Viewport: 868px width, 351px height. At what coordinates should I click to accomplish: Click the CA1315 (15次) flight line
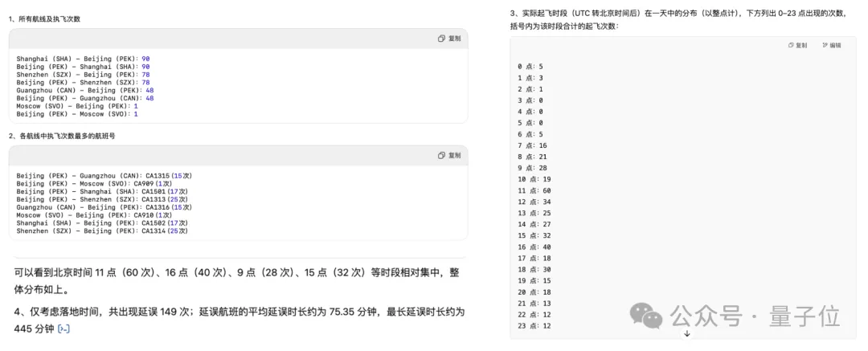tap(104, 175)
